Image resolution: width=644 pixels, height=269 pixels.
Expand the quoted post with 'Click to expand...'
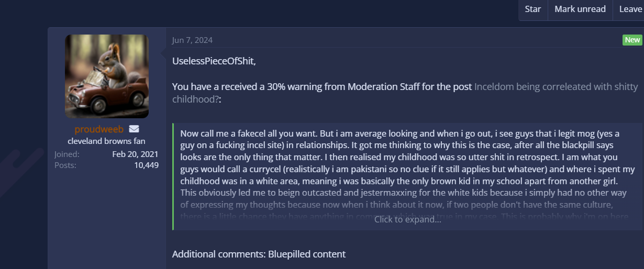point(407,219)
